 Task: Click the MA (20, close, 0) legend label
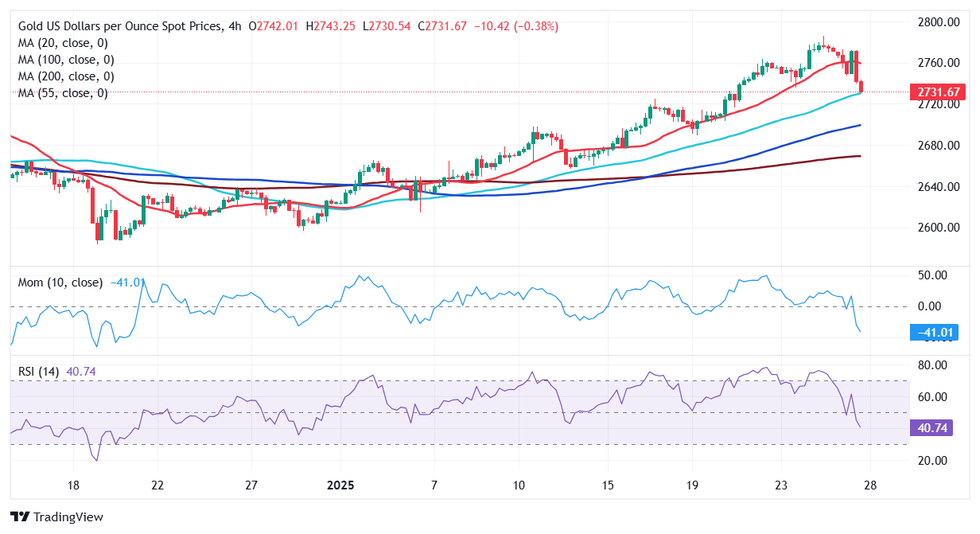pyautogui.click(x=63, y=43)
